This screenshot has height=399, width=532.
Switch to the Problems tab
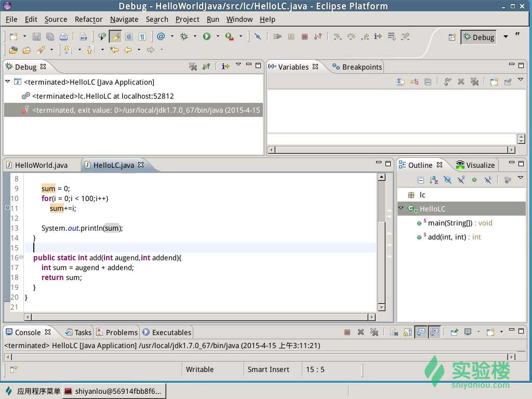point(117,332)
